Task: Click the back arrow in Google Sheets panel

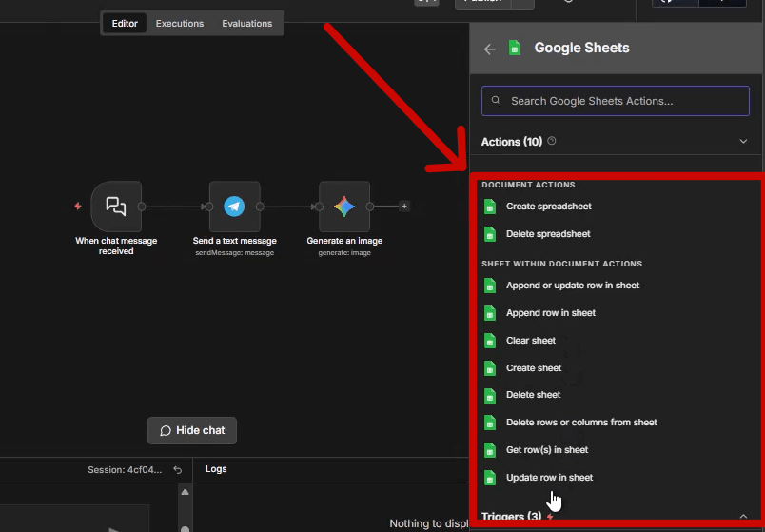Action: pyautogui.click(x=489, y=49)
